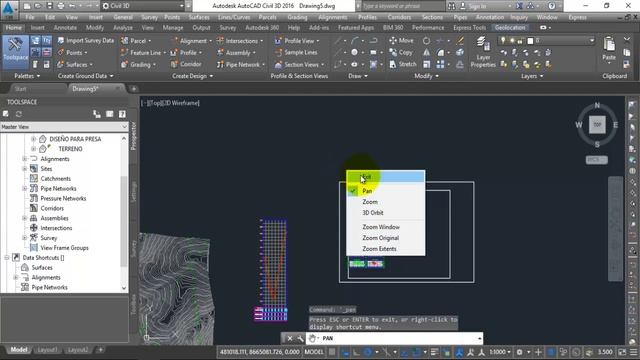This screenshot has width=640, height=360.
Task: Open the Corridors menu
Action: click(x=399, y=17)
